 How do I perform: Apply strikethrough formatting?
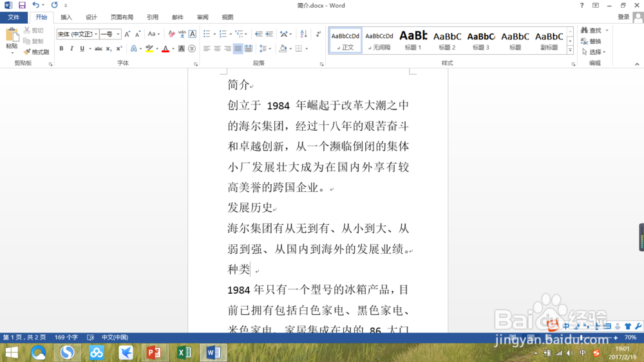(98, 49)
